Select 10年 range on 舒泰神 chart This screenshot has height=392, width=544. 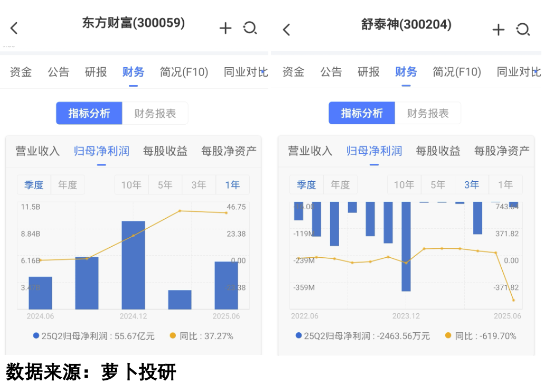click(404, 185)
